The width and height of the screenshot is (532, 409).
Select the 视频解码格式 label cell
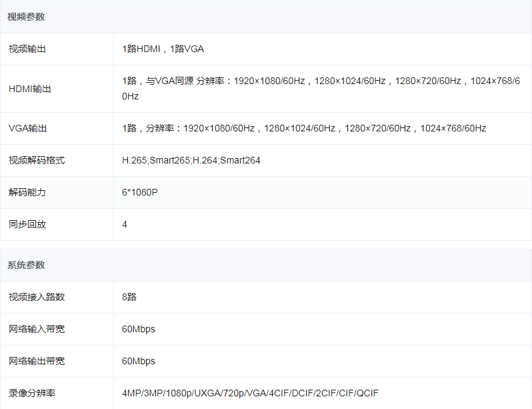tap(57, 161)
